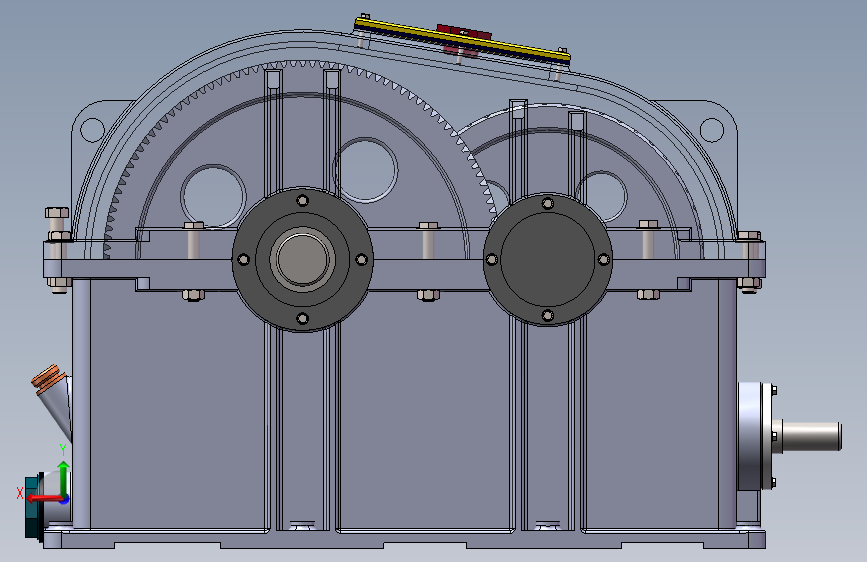Pick right-side screw on right blind end cap
Screen dimensions: 867x562
[604, 259]
